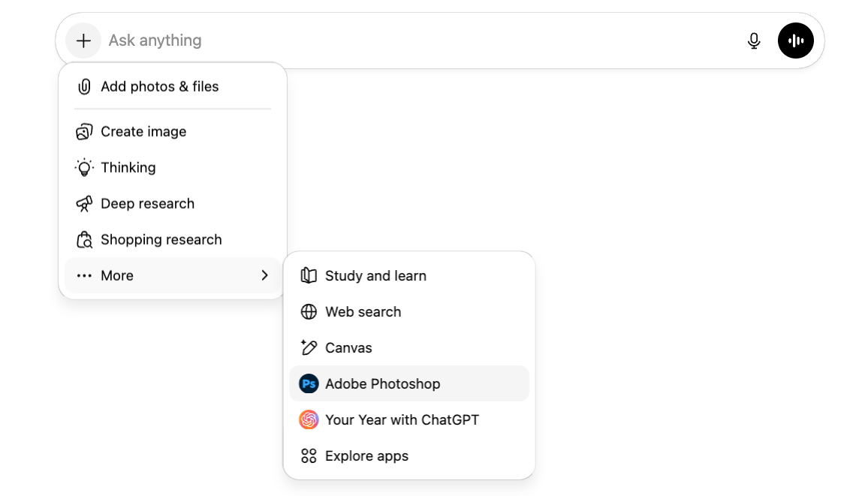
Task: Click the Create image icon
Action: pyautogui.click(x=84, y=132)
